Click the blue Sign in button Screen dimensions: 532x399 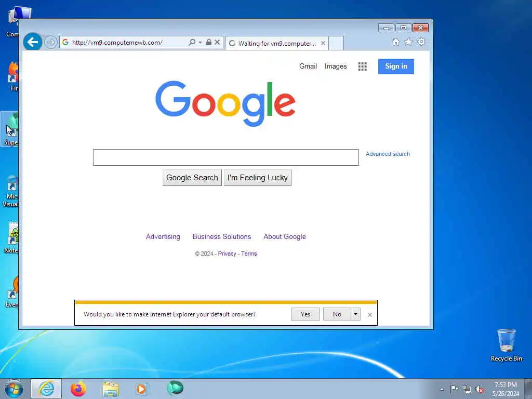click(x=396, y=66)
